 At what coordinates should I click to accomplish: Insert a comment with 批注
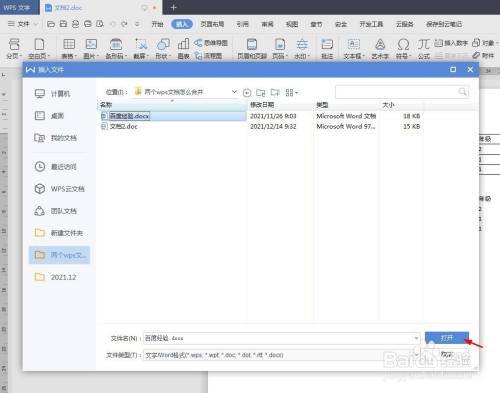click(327, 49)
